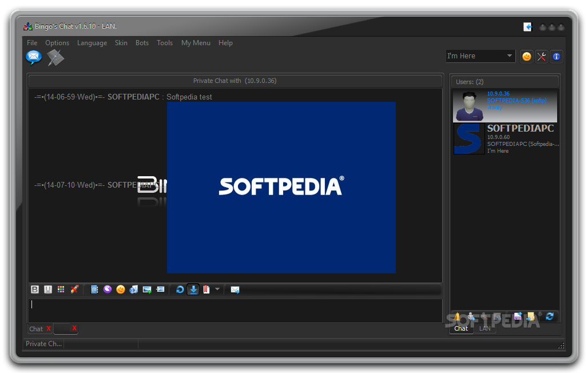Close the unnamed private chat tab

(x=74, y=328)
